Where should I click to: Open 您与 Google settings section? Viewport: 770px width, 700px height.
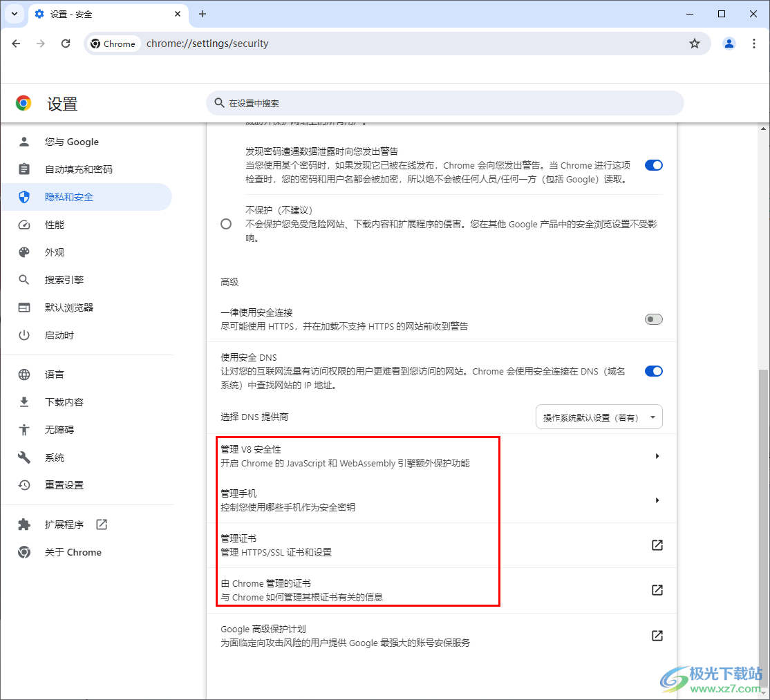(x=87, y=142)
